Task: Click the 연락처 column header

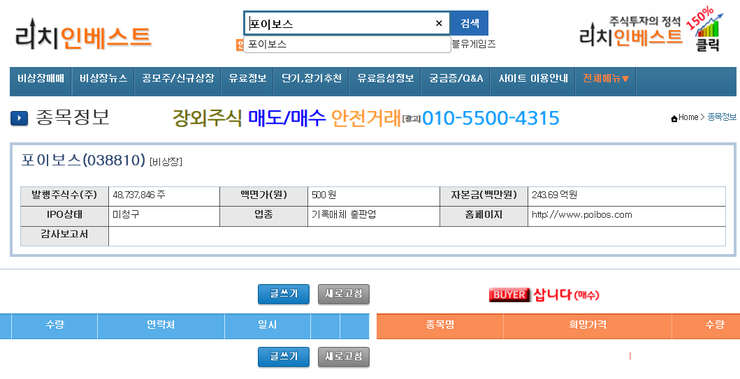Action: pos(161,325)
